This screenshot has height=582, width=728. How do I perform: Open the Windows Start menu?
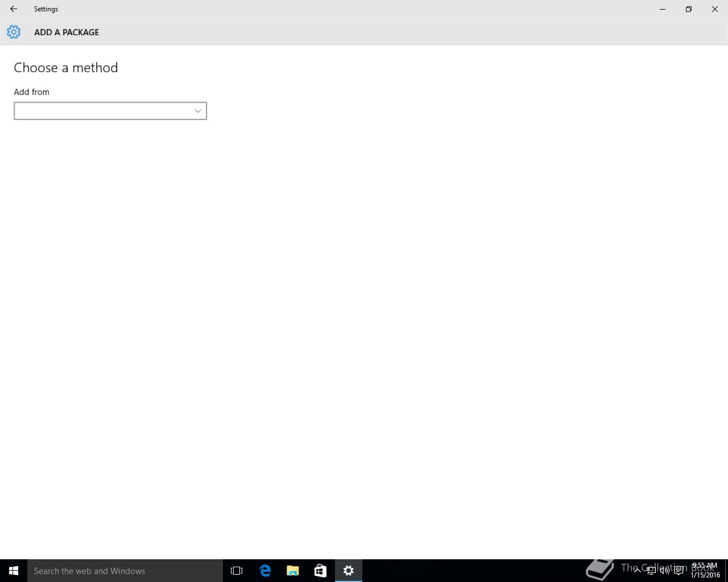click(x=14, y=571)
